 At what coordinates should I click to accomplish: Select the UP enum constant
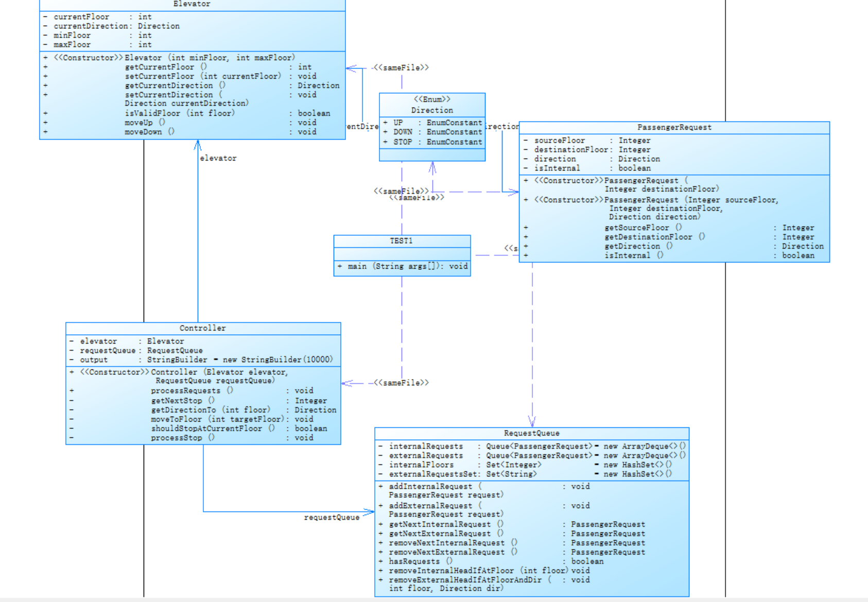pyautogui.click(x=432, y=123)
